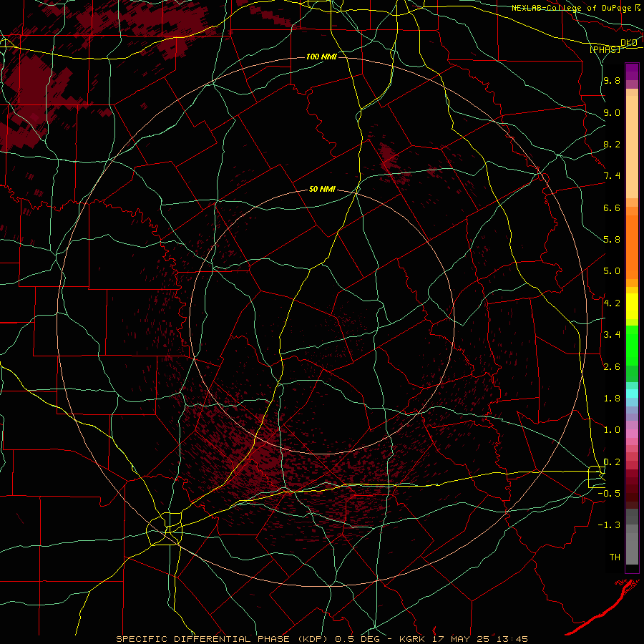Click the TH legend label
644x644 pixels.
pos(615,557)
